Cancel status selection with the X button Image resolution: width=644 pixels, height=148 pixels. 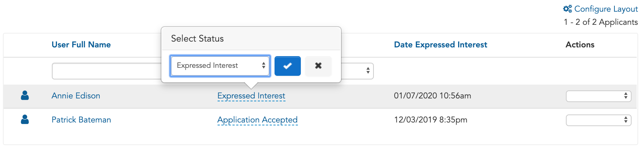[318, 66]
